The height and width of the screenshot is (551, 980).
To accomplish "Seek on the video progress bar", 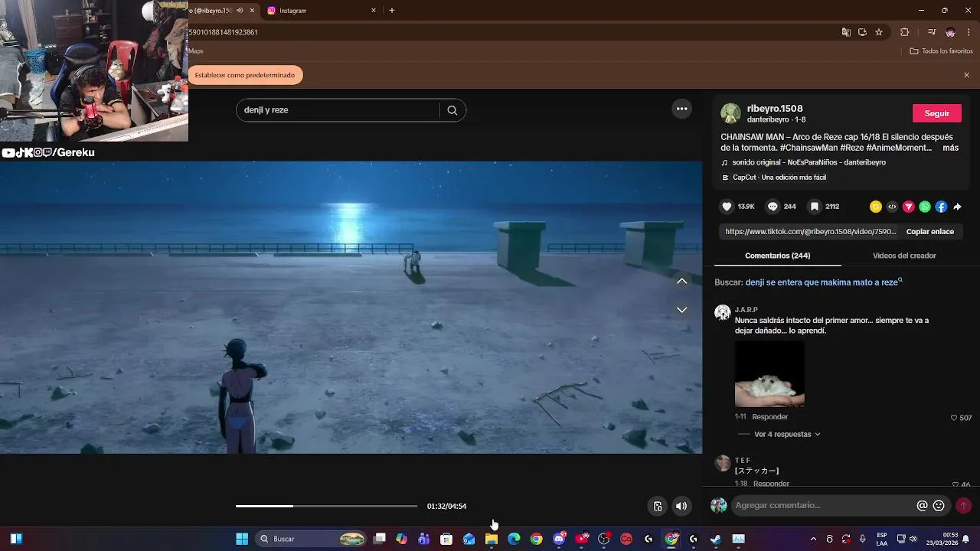I will pos(326,506).
